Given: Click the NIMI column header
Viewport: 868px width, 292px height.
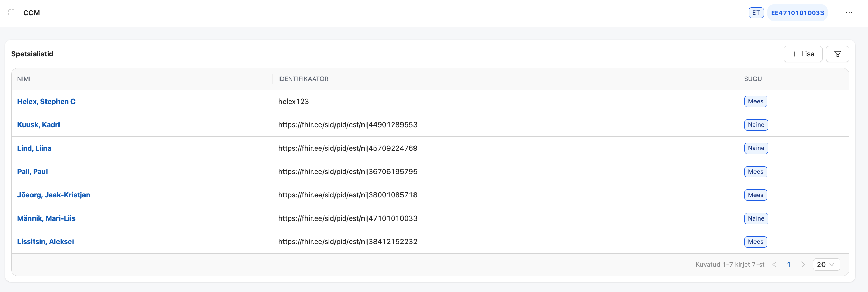Looking at the screenshot, I should point(24,79).
